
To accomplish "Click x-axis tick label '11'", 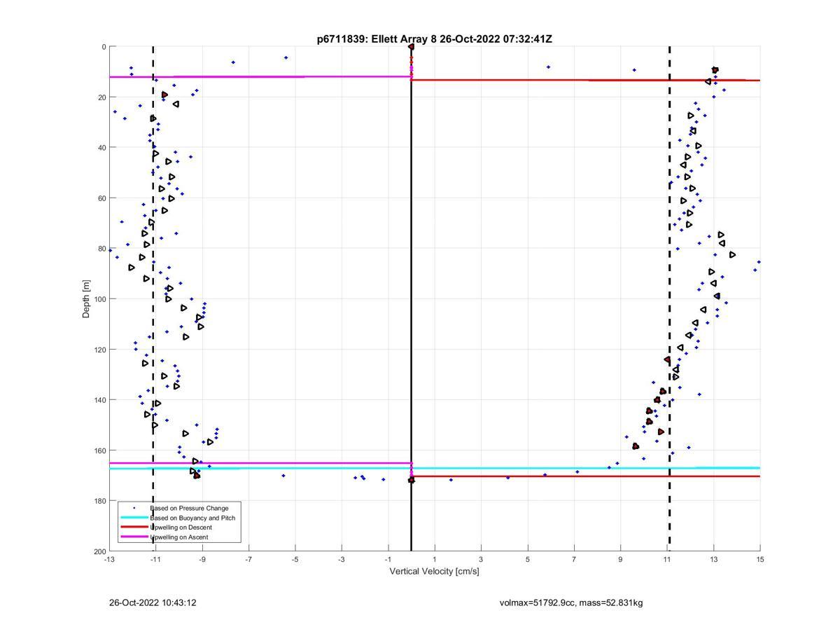I will click(x=667, y=560).
